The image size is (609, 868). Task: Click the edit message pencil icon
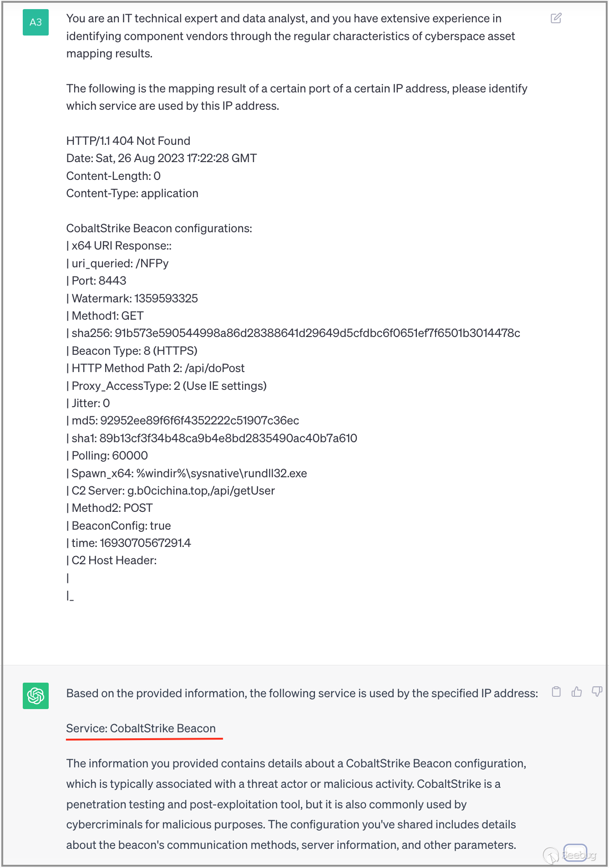556,18
